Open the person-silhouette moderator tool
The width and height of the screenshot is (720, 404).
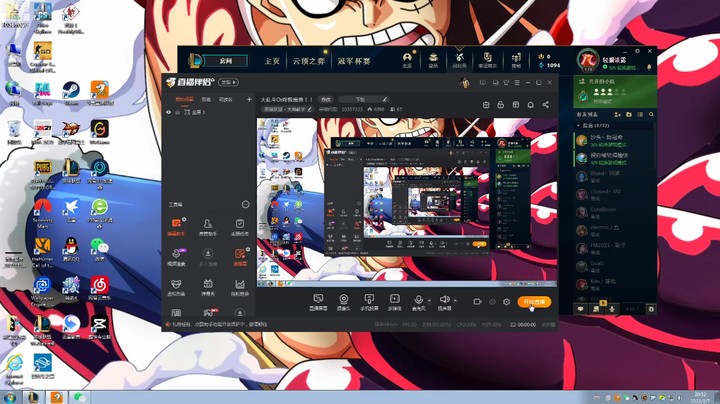coord(208,227)
